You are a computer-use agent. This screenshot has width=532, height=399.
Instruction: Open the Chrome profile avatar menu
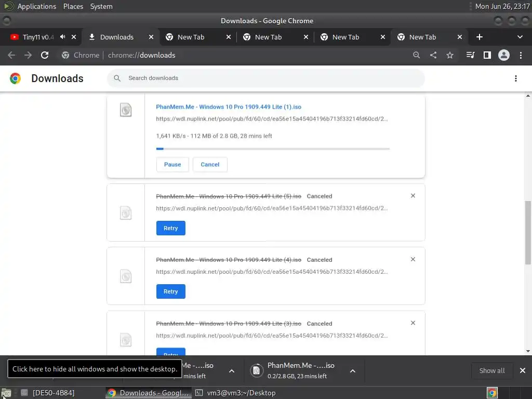(x=504, y=55)
